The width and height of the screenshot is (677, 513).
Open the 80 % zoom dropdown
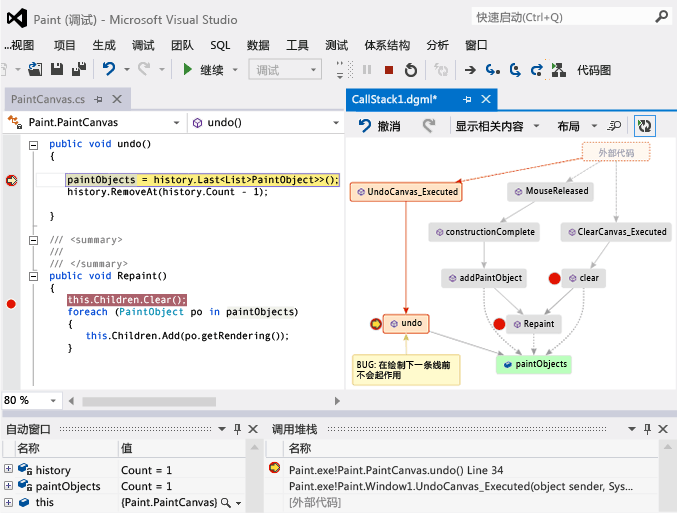pos(50,400)
